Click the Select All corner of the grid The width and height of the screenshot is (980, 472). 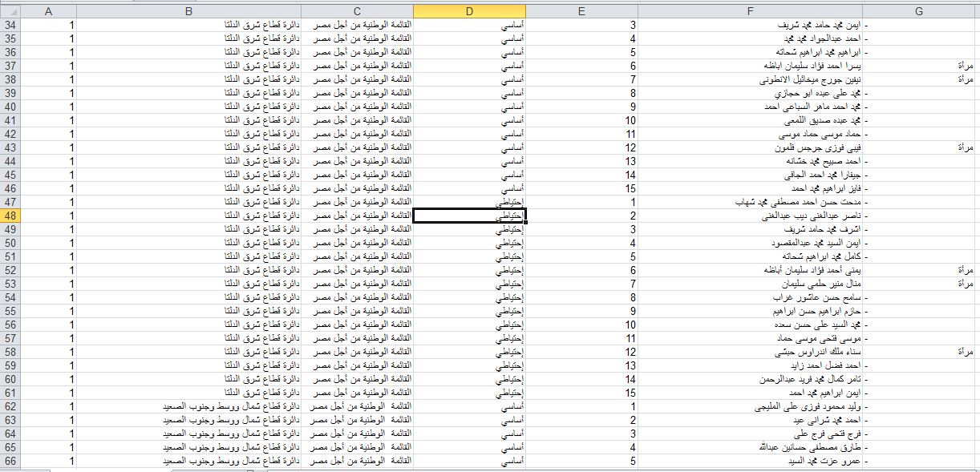coord(9,11)
